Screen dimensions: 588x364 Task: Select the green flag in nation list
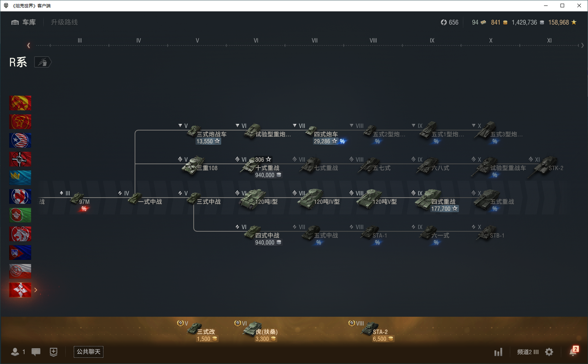20,215
